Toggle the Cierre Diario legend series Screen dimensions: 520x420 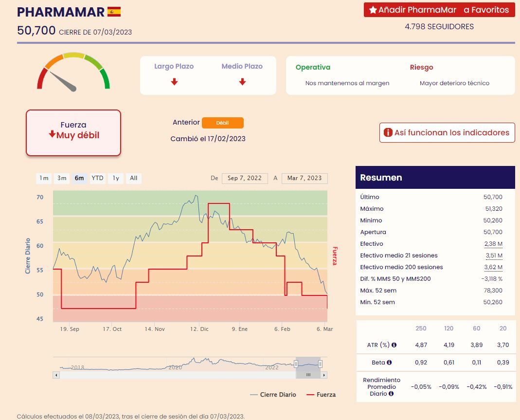click(273, 395)
